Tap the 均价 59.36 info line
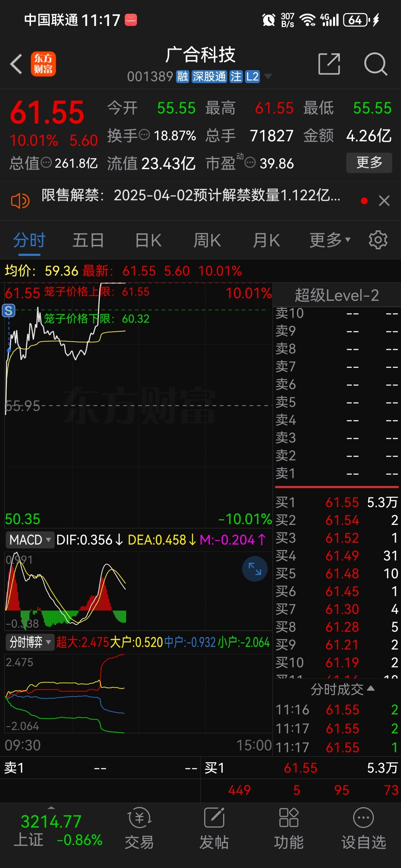Image resolution: width=401 pixels, height=868 pixels. point(41,271)
